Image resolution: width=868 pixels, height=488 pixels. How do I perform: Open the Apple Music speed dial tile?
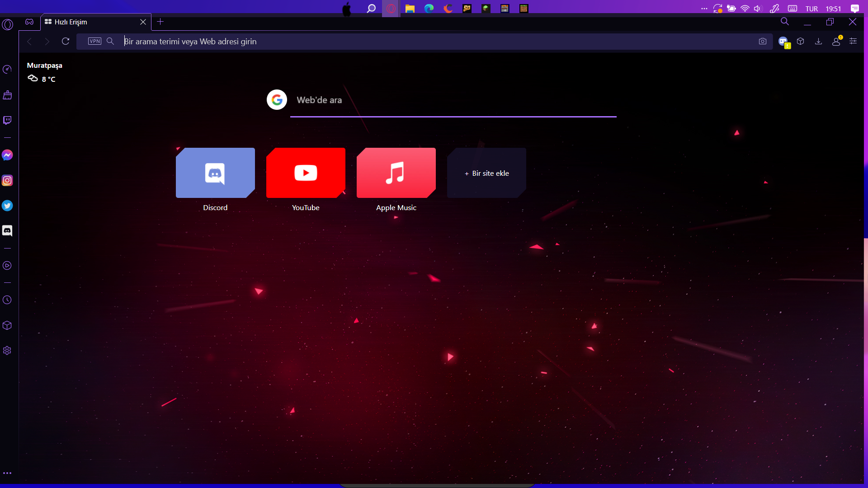pyautogui.click(x=396, y=173)
